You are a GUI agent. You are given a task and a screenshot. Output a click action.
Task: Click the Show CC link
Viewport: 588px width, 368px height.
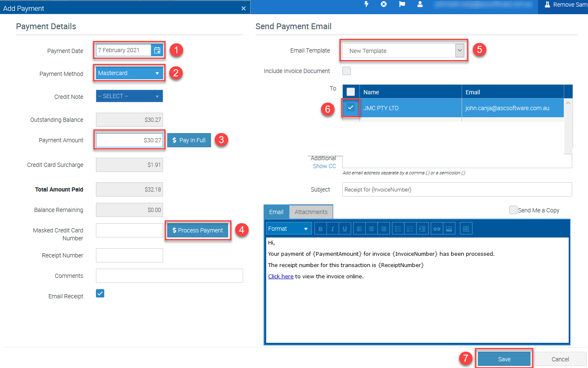(324, 166)
